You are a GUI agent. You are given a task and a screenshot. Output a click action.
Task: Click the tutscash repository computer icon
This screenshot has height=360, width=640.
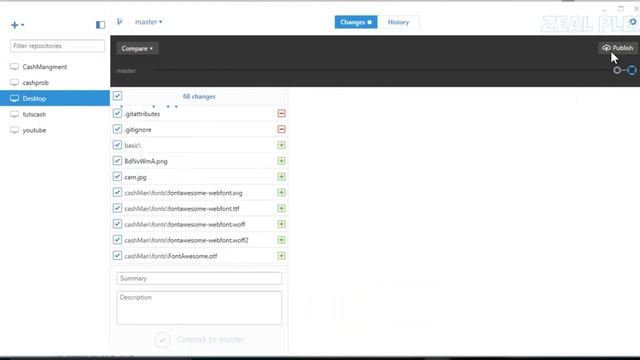click(x=15, y=114)
